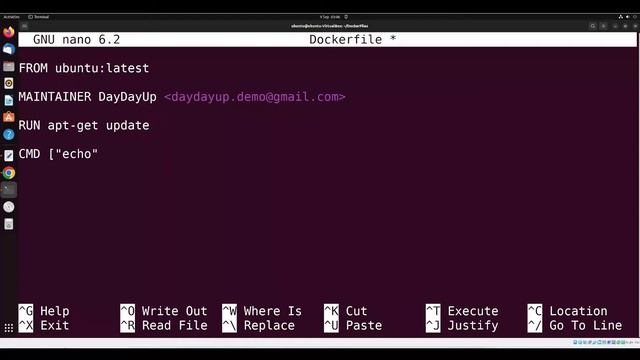Open Rhythmbox music player in the dock
The image size is (640, 360).
(x=9, y=83)
